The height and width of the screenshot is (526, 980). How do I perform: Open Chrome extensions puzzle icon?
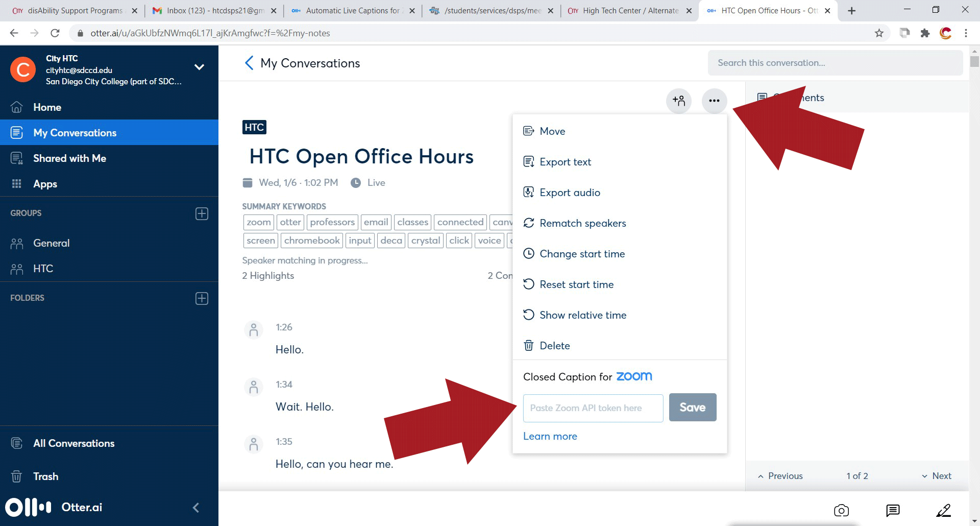(925, 33)
